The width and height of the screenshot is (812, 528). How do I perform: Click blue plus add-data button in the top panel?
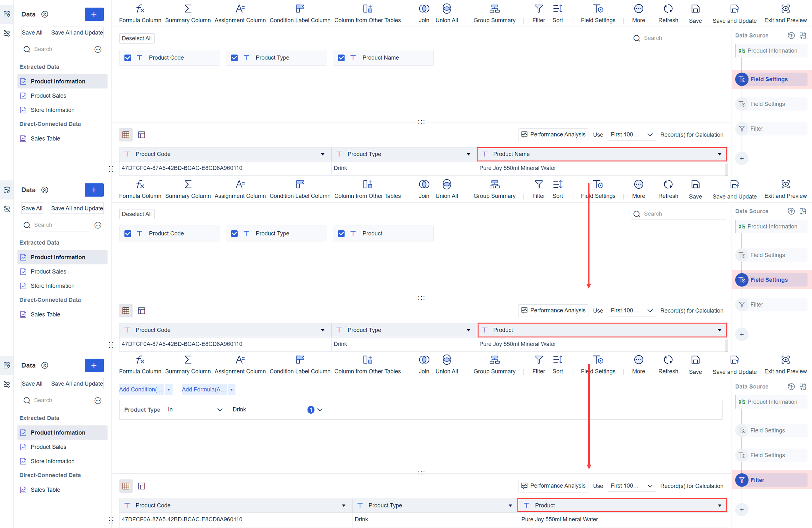[x=94, y=14]
